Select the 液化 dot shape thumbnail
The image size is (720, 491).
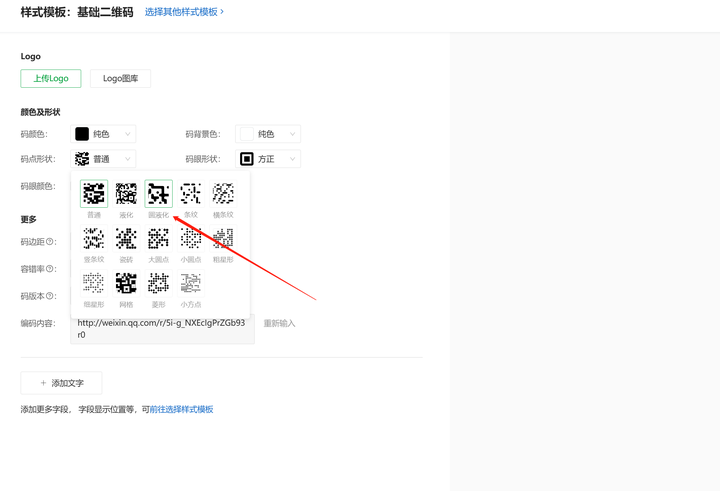[x=126, y=193]
